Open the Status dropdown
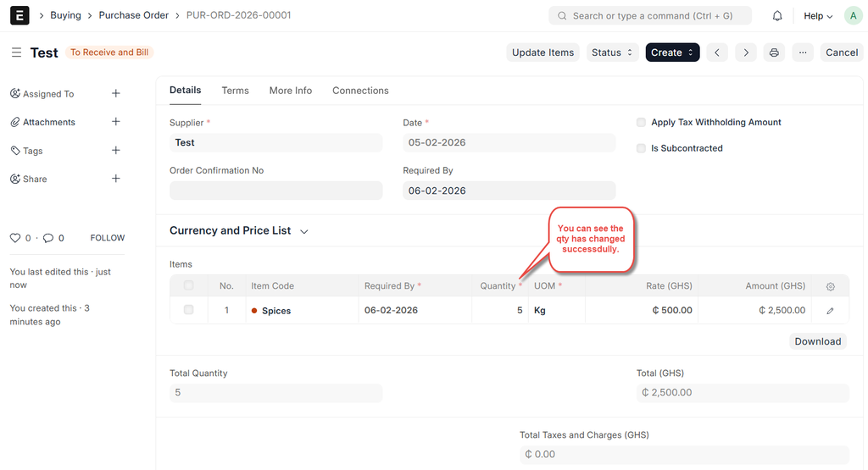868x470 pixels. pos(612,53)
